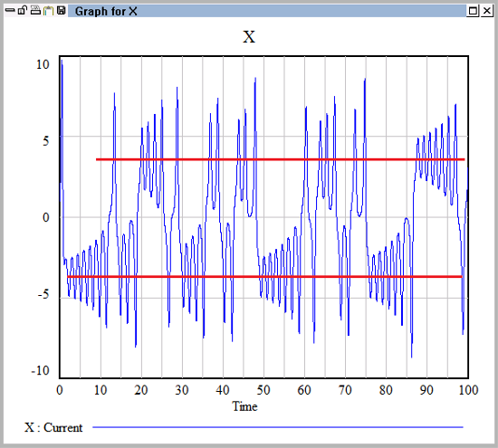Click the graph title 'X' above plot

pos(249,37)
